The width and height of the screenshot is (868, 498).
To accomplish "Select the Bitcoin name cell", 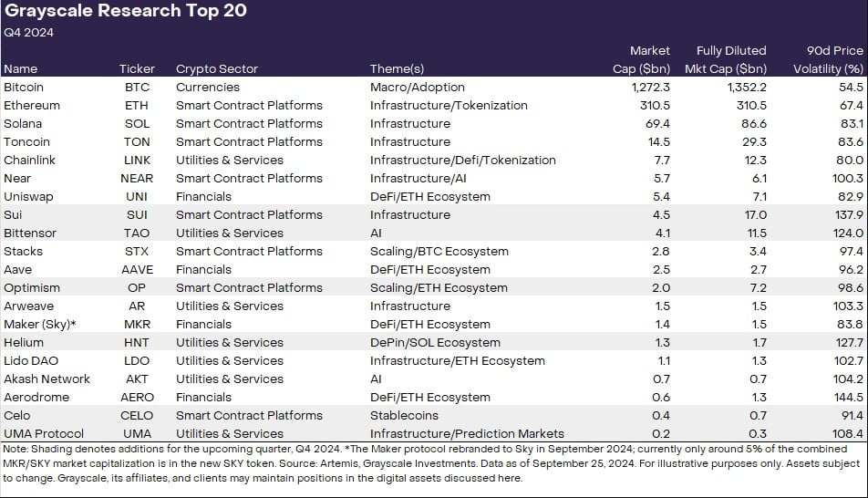I will pos(24,87).
